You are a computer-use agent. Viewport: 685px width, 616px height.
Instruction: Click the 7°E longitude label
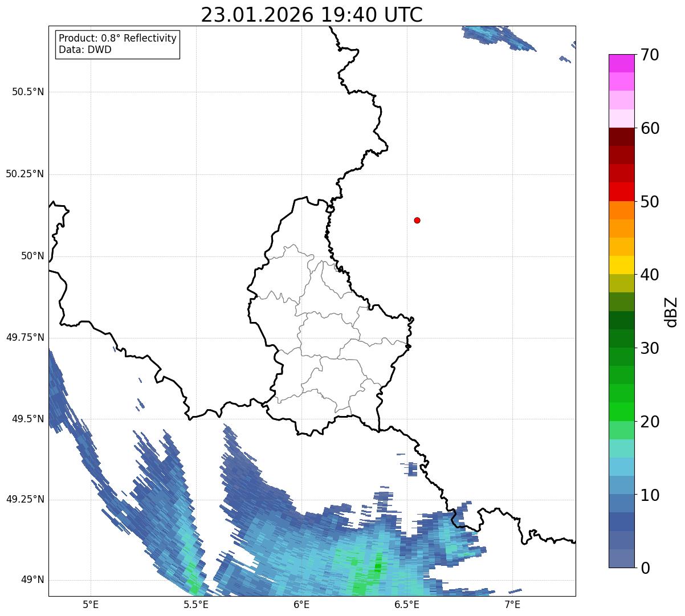pos(512,605)
